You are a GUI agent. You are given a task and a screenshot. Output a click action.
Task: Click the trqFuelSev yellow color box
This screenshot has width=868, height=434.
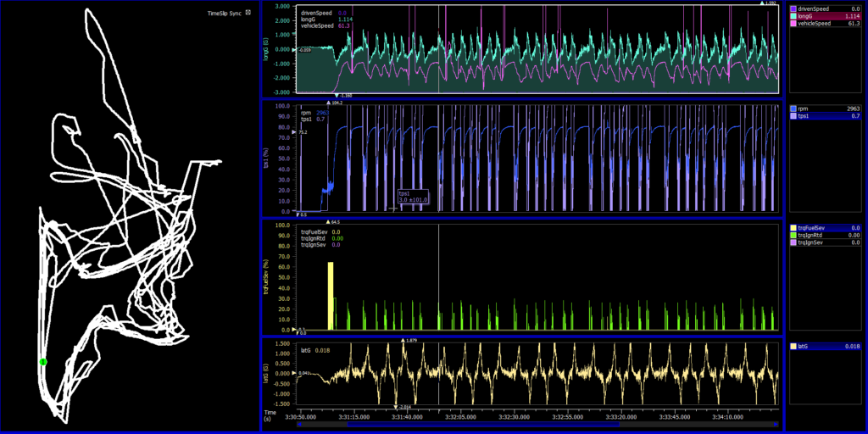point(793,228)
